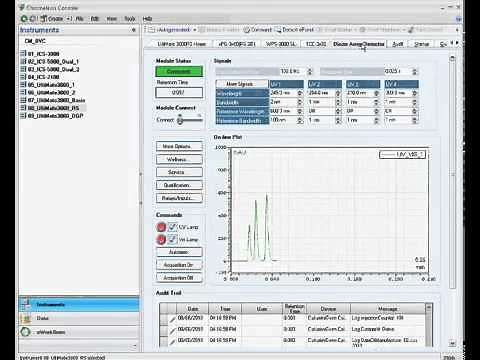
Task: Open the eWorkflows navigation pane icon
Action: [x=26, y=332]
